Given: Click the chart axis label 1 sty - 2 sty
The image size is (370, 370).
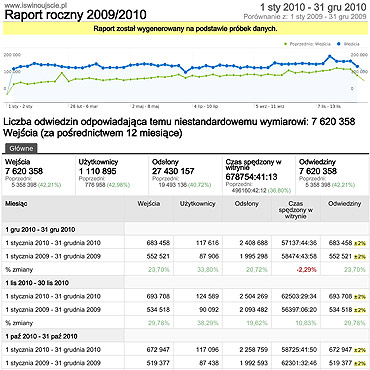Looking at the screenshot, I should pos(20,107).
